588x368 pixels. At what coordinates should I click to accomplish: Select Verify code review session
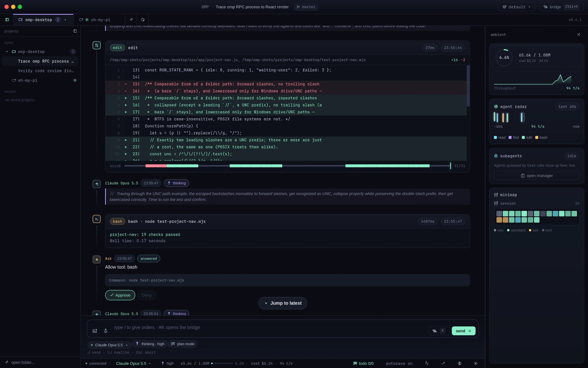(40, 71)
